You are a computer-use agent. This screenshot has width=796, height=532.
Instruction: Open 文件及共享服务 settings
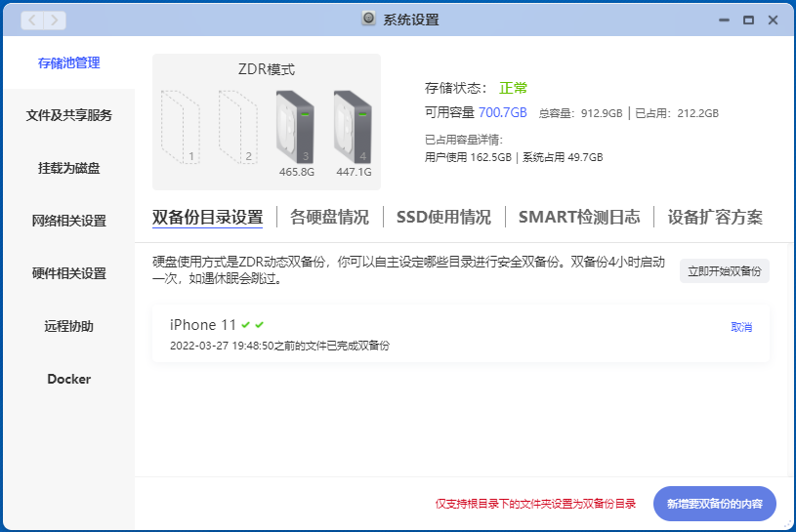(x=68, y=115)
